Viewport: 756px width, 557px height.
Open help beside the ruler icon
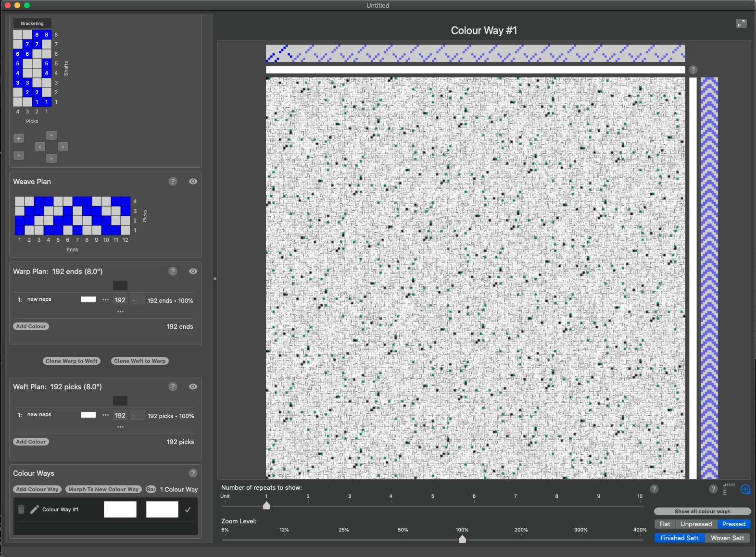click(713, 489)
